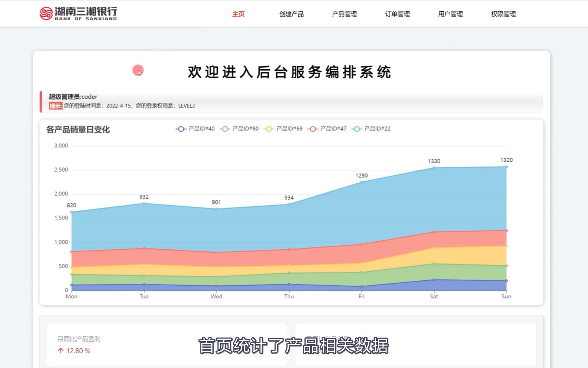This screenshot has height=368, width=588.
Task: Click the 各产品销量日变化 chart title
Action: click(78, 130)
